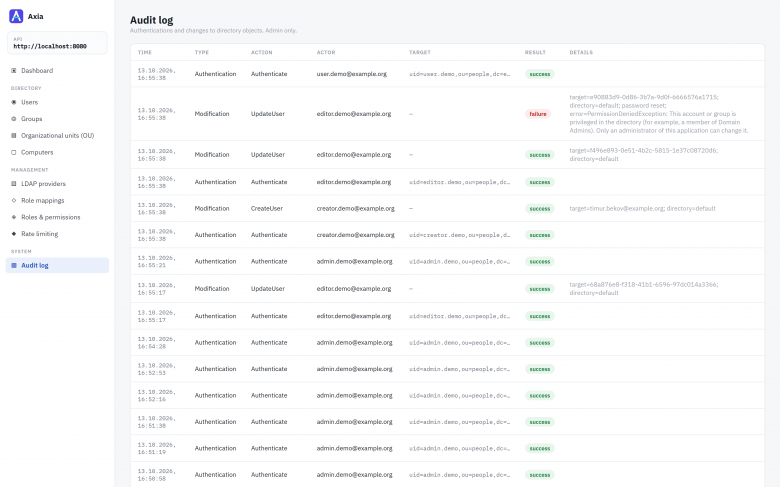Click the ACTOR column header
The height and width of the screenshot is (487, 780).
pyautogui.click(x=326, y=52)
